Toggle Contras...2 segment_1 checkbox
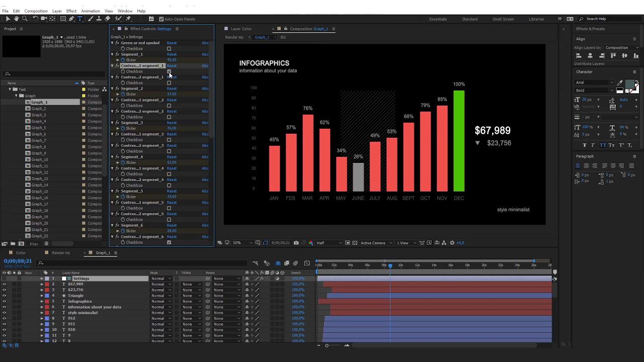Viewport: 644px width, 362px height. (169, 83)
